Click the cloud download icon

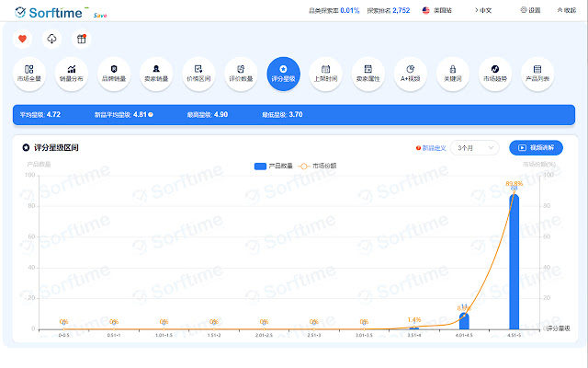pyautogui.click(x=51, y=40)
